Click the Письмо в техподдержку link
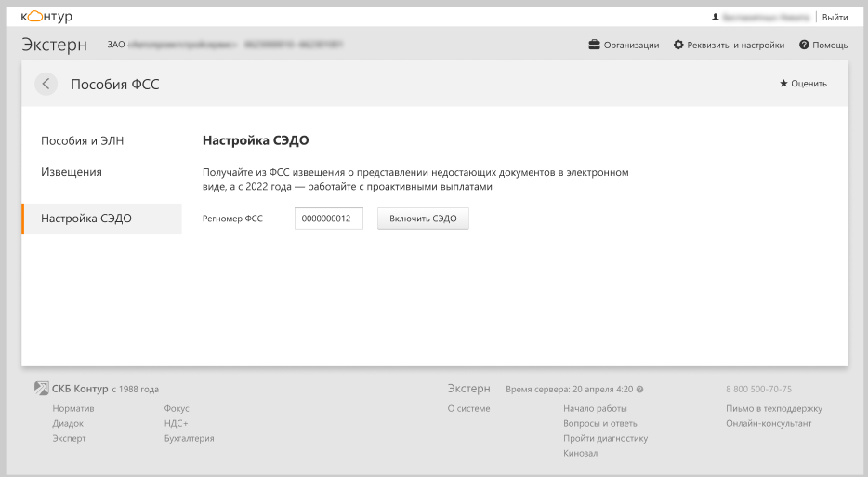Viewport: 868px width, 477px height. coord(774,409)
